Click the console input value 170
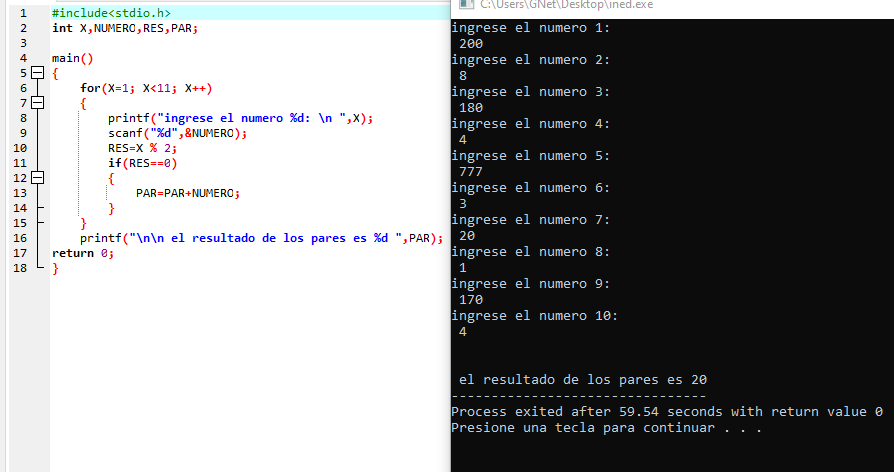Viewport: 894px width, 472px height. [x=471, y=300]
